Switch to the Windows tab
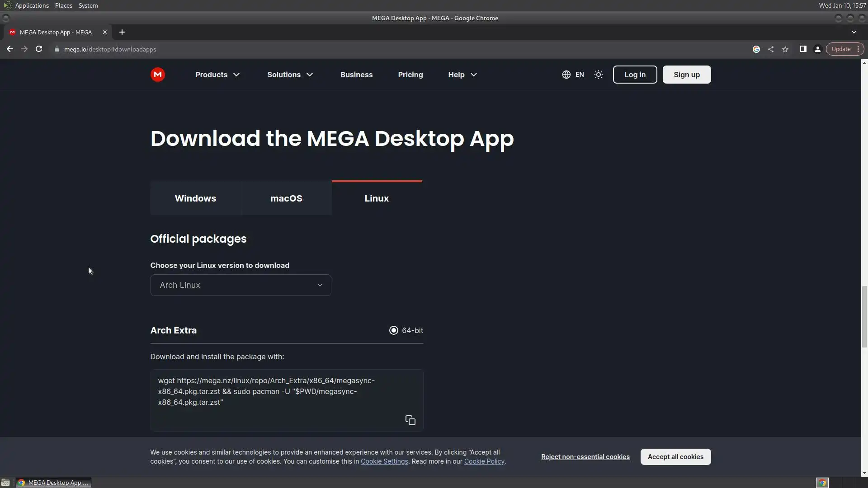This screenshot has width=868, height=488. click(195, 198)
